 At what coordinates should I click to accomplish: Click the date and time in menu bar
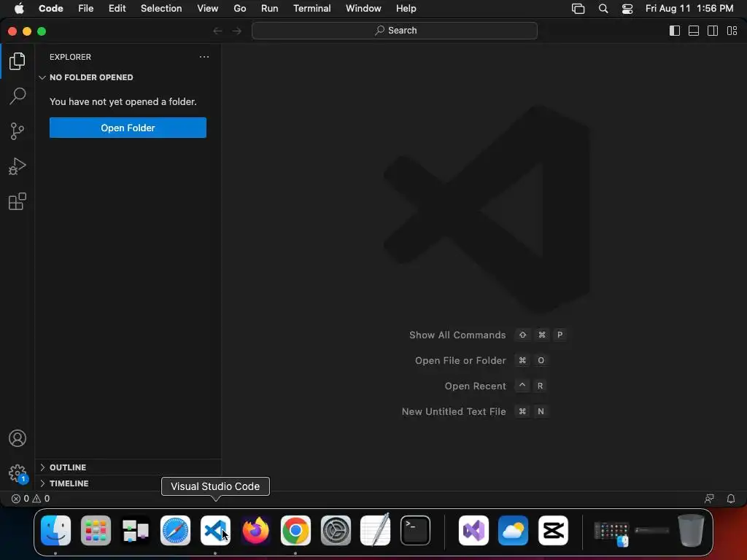[689, 9]
